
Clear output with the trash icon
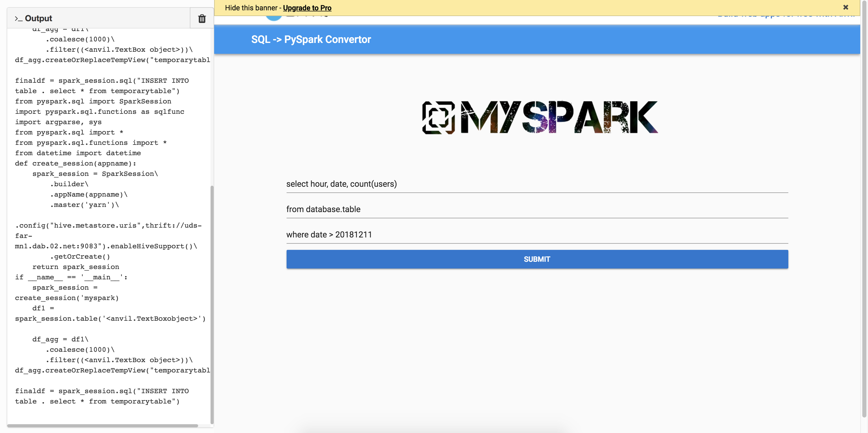[x=202, y=19]
